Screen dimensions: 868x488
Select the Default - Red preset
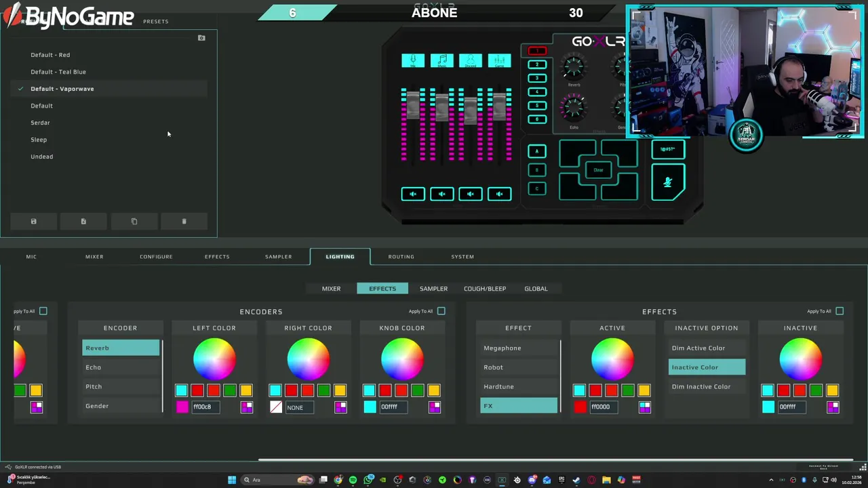coord(108,55)
